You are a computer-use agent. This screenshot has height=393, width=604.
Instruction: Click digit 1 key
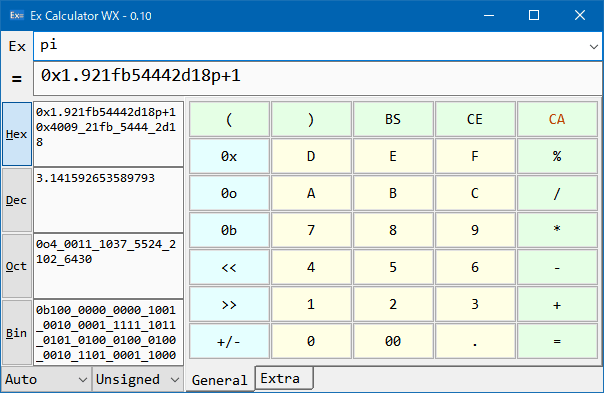click(311, 304)
